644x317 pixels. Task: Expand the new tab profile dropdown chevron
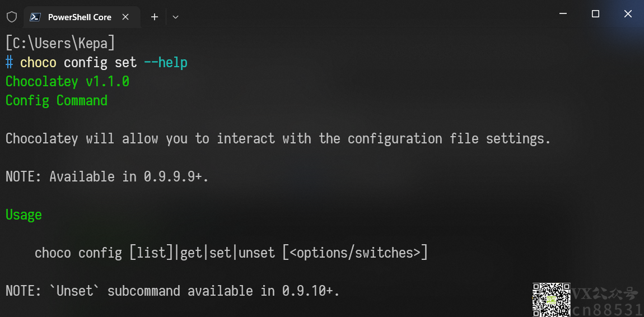[x=175, y=17]
